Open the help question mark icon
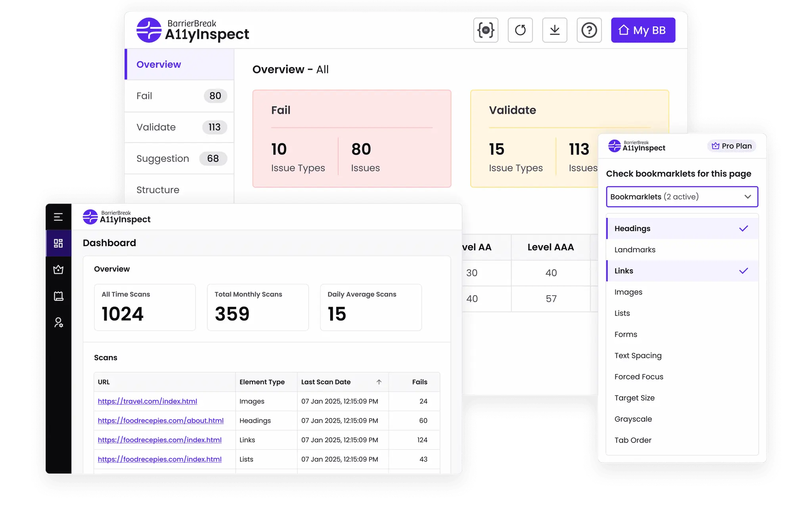 pos(589,30)
